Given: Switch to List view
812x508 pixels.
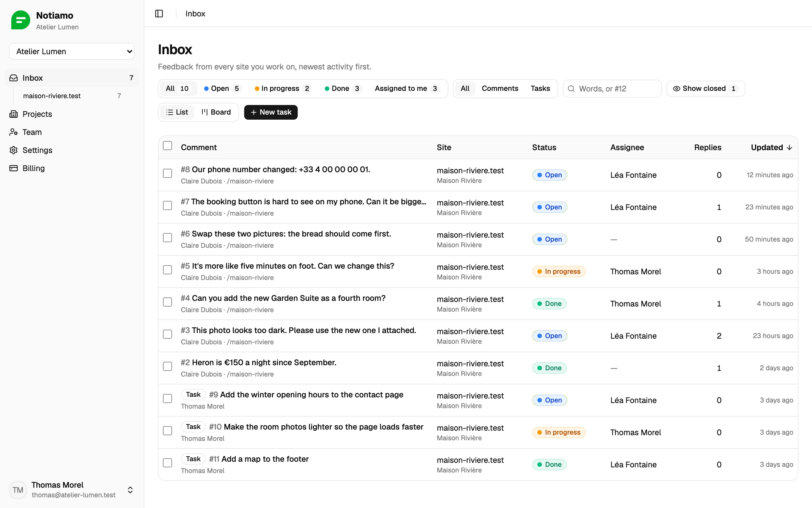Looking at the screenshot, I should click(177, 112).
